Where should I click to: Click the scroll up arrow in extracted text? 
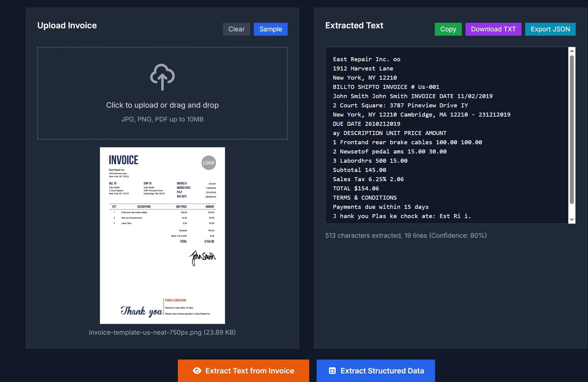572,51
